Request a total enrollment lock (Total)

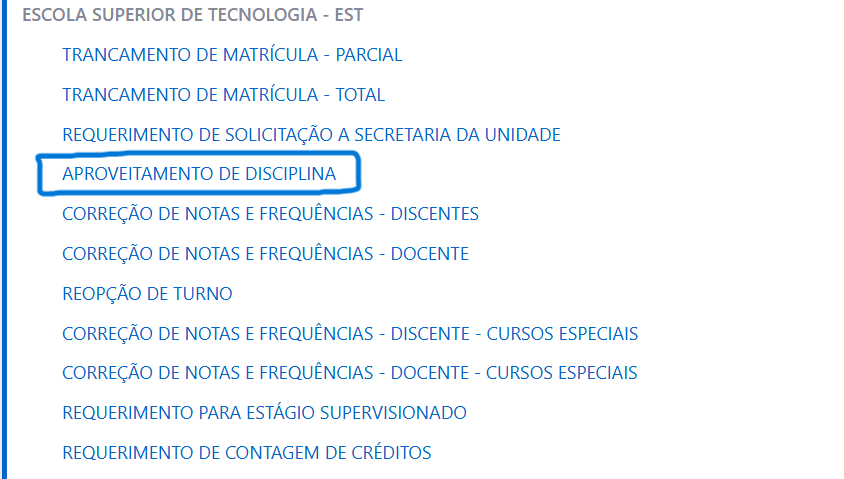pyautogui.click(x=223, y=95)
